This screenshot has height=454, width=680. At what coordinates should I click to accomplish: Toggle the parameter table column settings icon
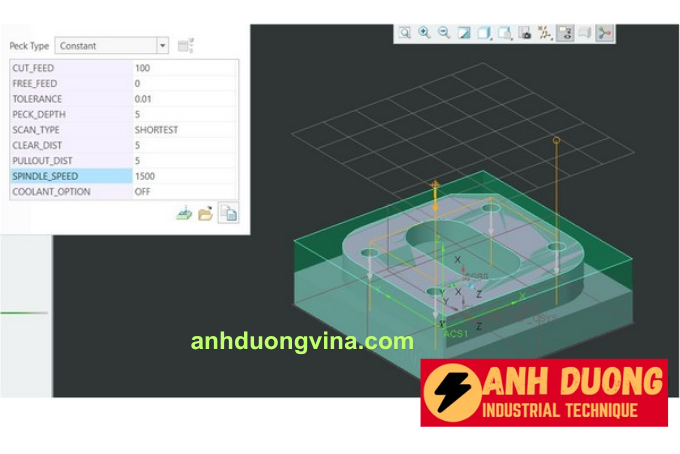(x=185, y=45)
